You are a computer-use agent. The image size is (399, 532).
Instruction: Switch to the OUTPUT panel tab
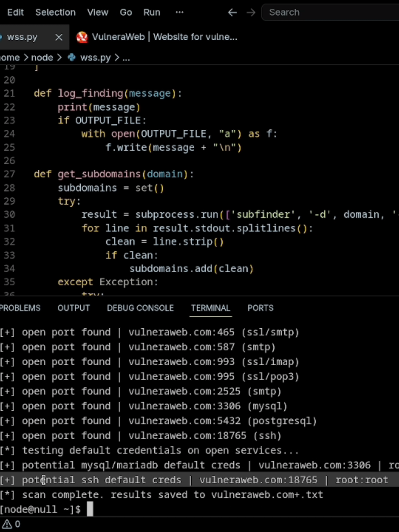coord(74,308)
